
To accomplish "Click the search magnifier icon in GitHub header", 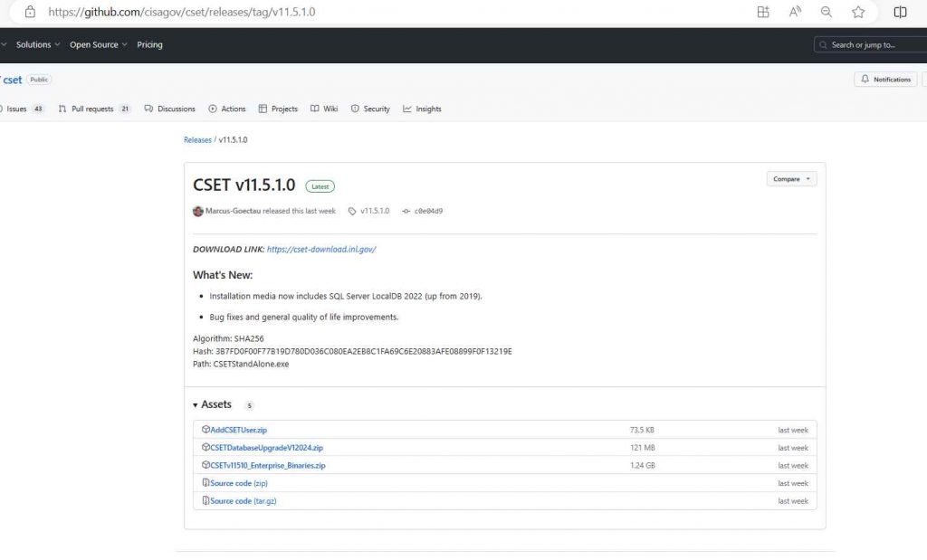I will coord(823,45).
